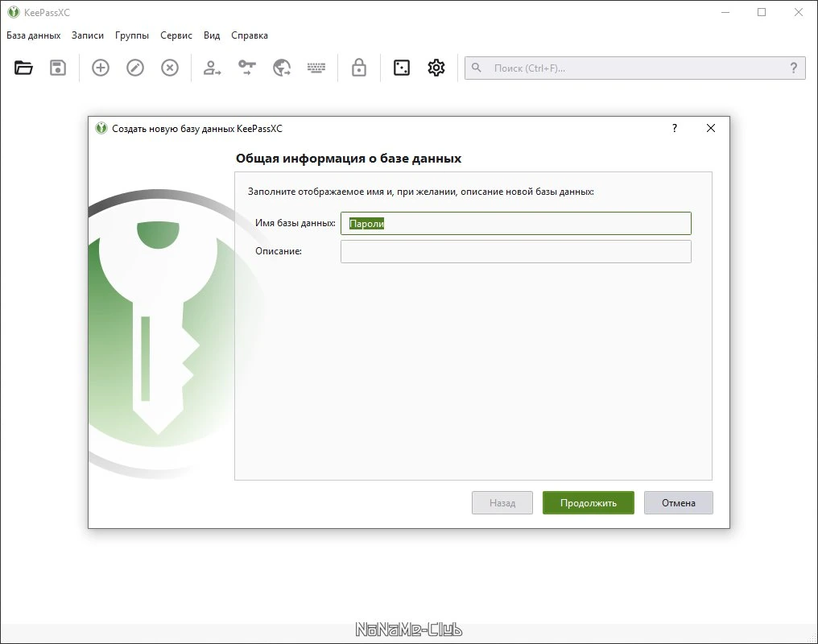
Task: Click the Save database floppy icon
Action: [58, 68]
